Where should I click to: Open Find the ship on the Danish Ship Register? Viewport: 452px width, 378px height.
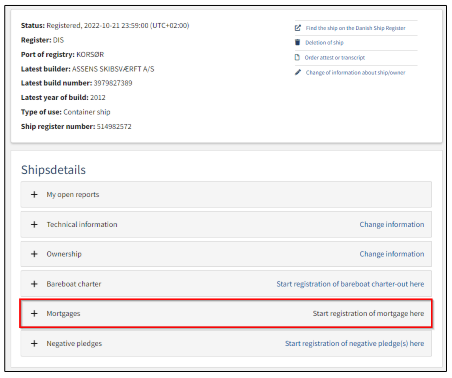click(x=355, y=28)
